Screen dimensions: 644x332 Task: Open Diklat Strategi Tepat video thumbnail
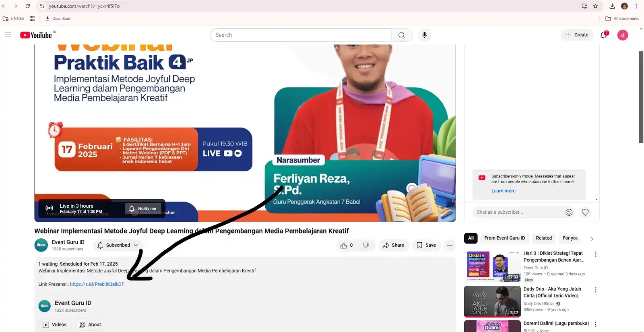[x=492, y=266]
